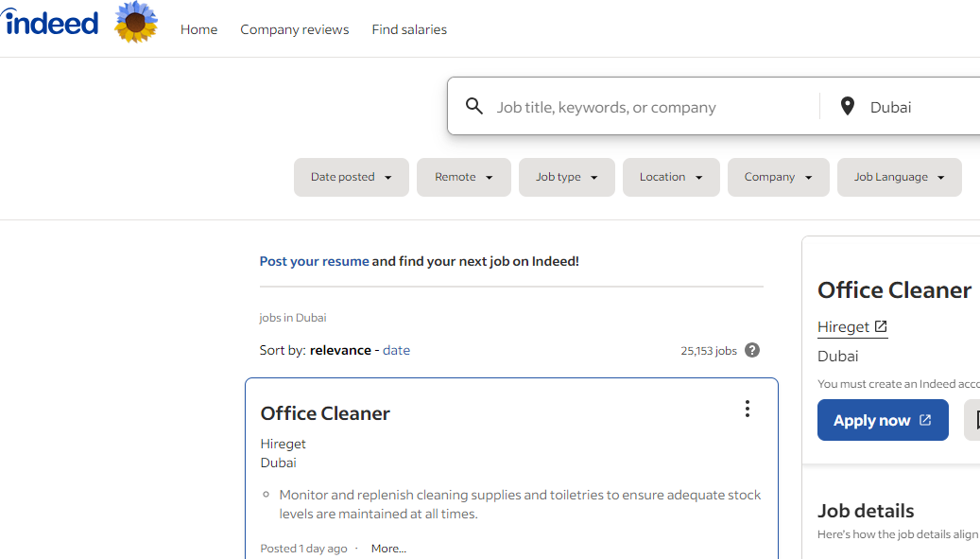Click the Post your resume link
The width and height of the screenshot is (980, 559).
[x=314, y=261]
